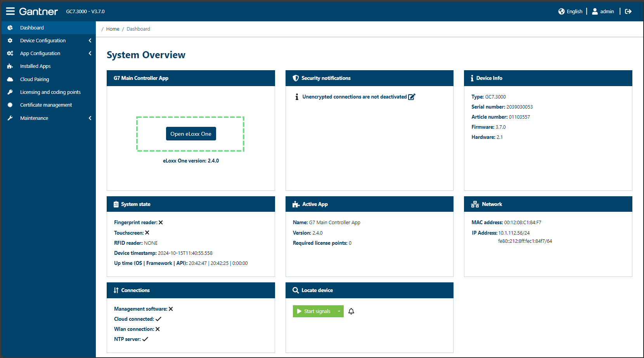The image size is (644, 358).
Task: Open Maintenance menu item
Action: (x=48, y=118)
